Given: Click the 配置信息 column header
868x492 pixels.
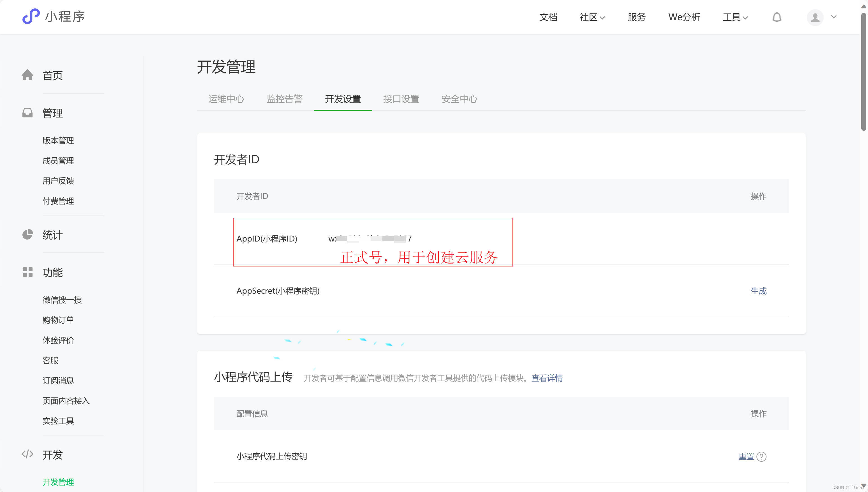Looking at the screenshot, I should [252, 414].
